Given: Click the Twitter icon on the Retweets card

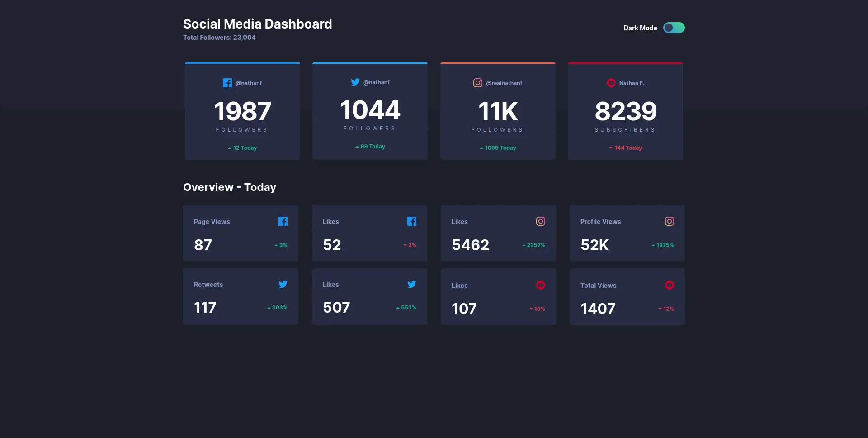Looking at the screenshot, I should pyautogui.click(x=283, y=284).
